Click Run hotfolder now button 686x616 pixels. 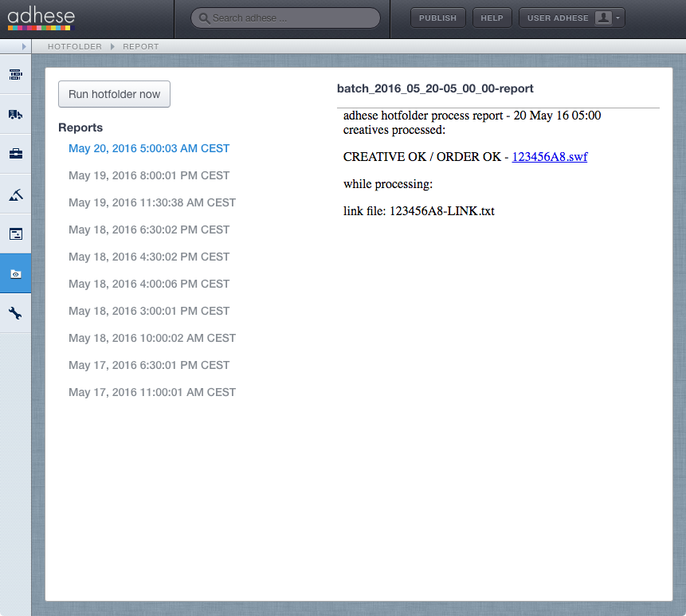(x=114, y=94)
